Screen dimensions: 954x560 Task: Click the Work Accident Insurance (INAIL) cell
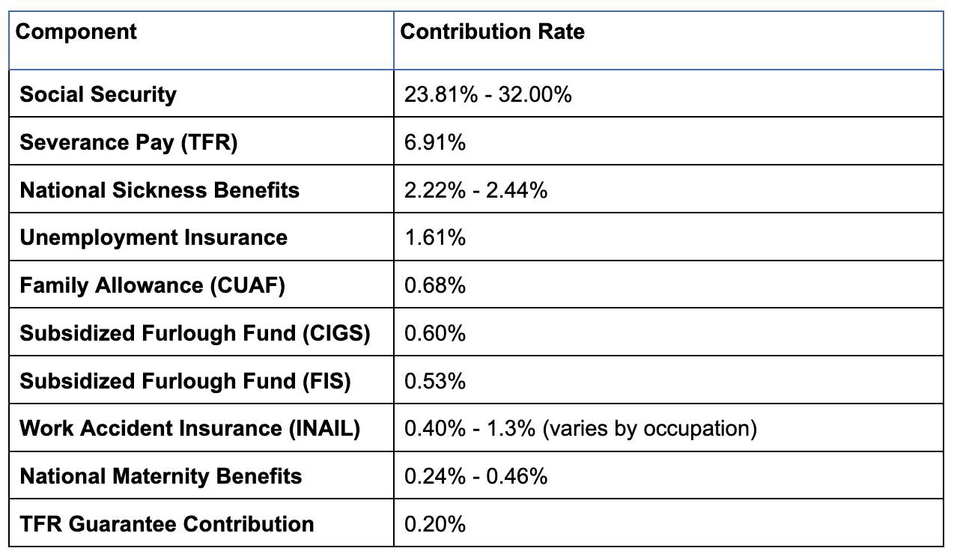pyautogui.click(x=190, y=429)
